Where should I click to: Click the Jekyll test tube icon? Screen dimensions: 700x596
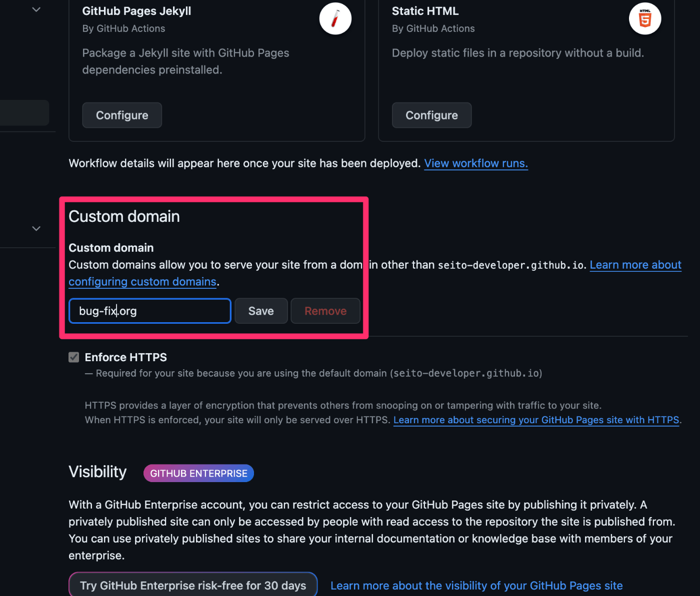pyautogui.click(x=335, y=19)
